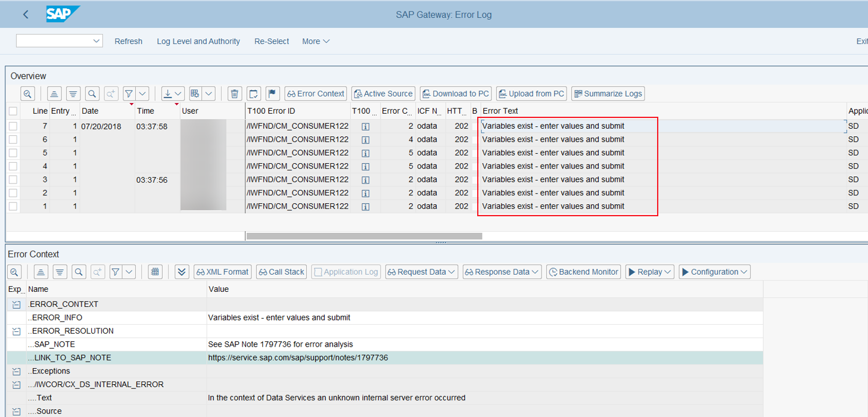868x417 pixels.
Task: Collapse the .ERROR_CONTEXT node
Action: point(16,304)
